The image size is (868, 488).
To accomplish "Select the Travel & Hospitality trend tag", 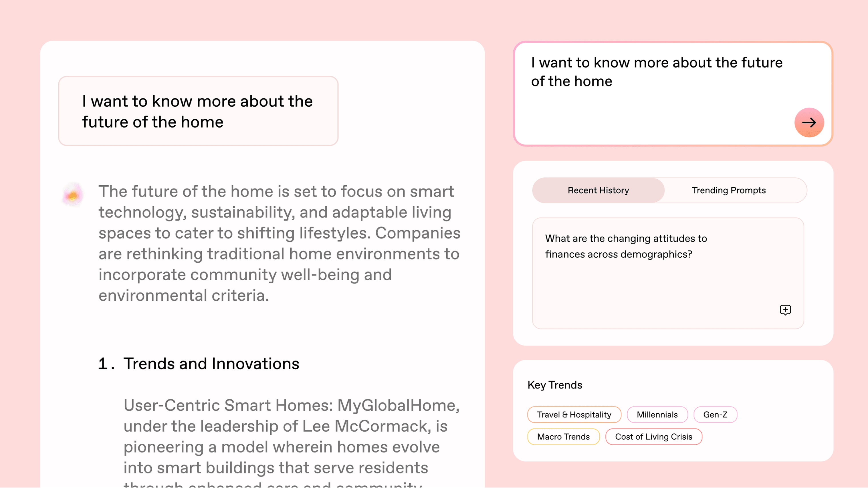I will [574, 414].
